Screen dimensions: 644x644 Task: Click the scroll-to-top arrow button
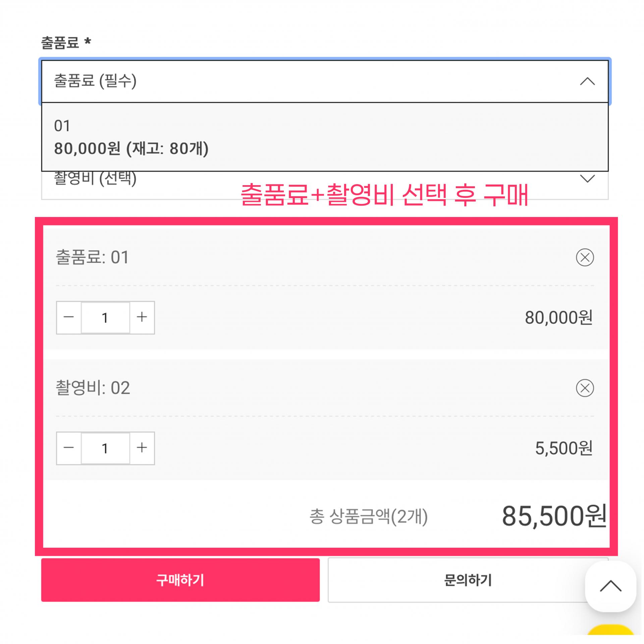(610, 586)
